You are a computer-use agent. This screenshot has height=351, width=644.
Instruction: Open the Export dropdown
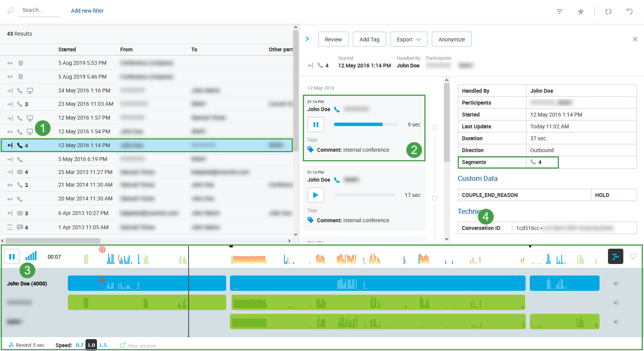coord(409,39)
